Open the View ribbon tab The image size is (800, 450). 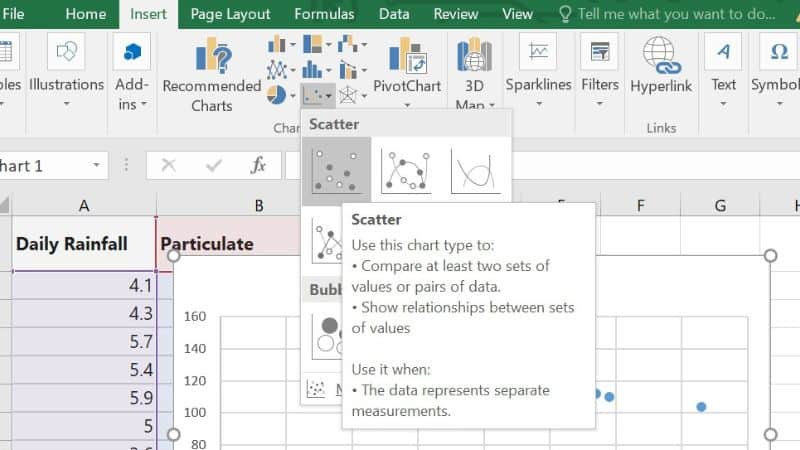point(517,14)
